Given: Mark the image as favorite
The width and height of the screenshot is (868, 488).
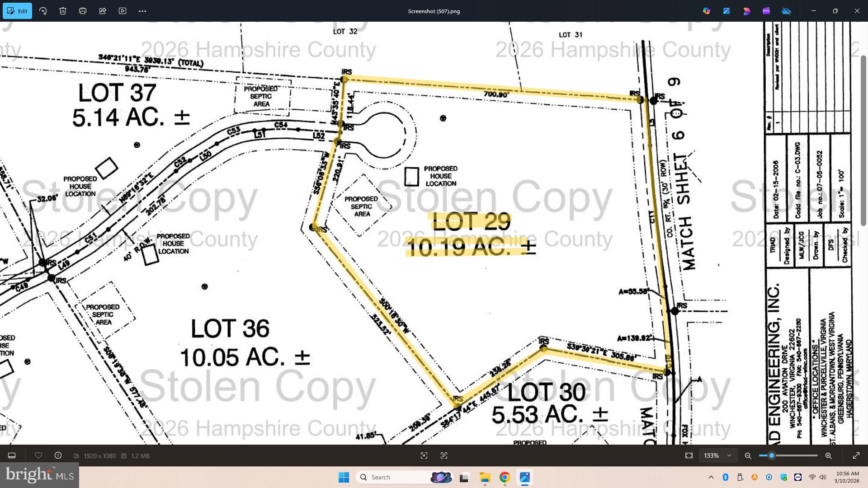Looking at the screenshot, I should pos(38,455).
